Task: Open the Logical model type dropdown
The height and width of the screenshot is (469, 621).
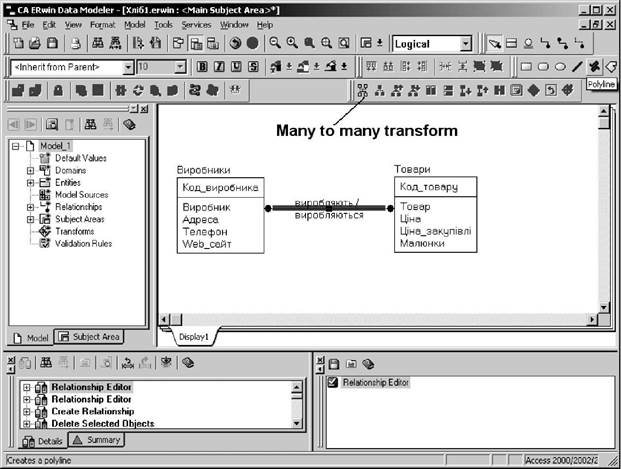Action: [465, 44]
